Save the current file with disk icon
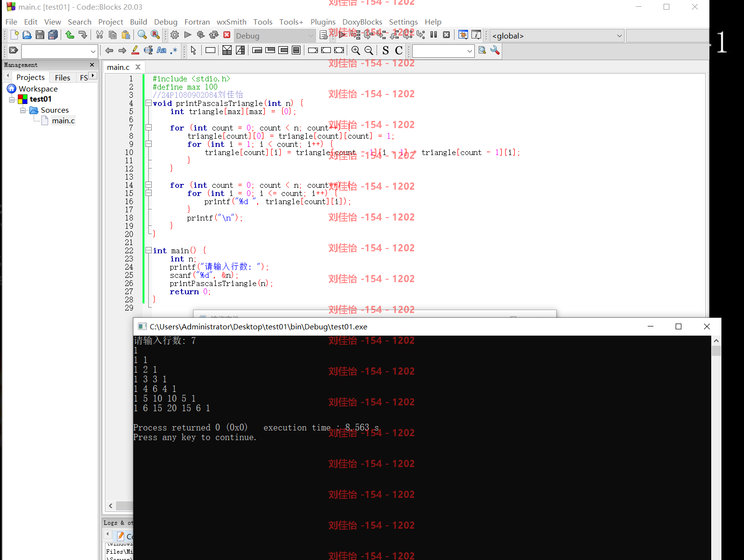The image size is (744, 560). click(x=40, y=35)
